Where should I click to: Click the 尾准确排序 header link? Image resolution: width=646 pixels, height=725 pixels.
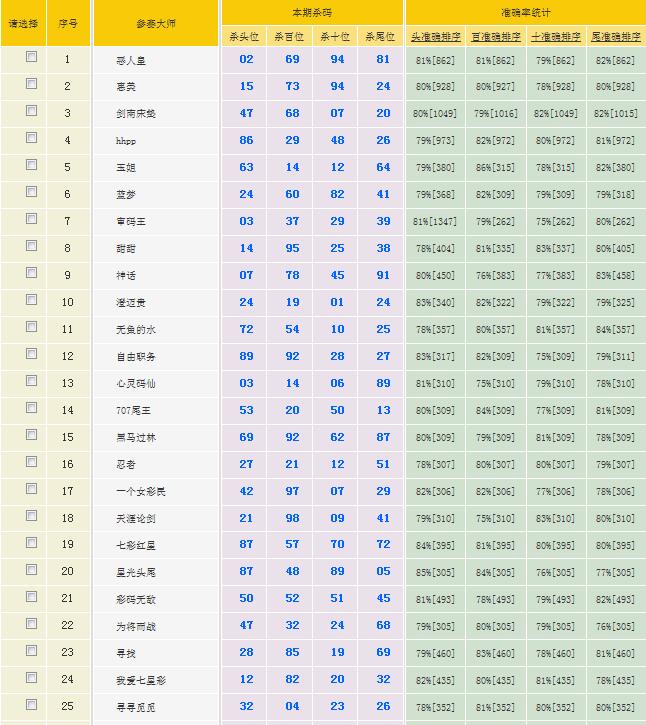[616, 36]
